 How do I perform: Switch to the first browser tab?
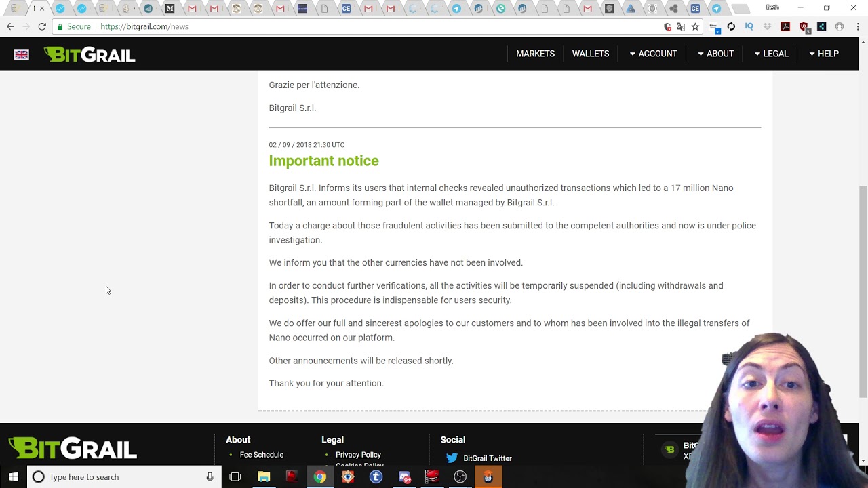pyautogui.click(x=14, y=9)
